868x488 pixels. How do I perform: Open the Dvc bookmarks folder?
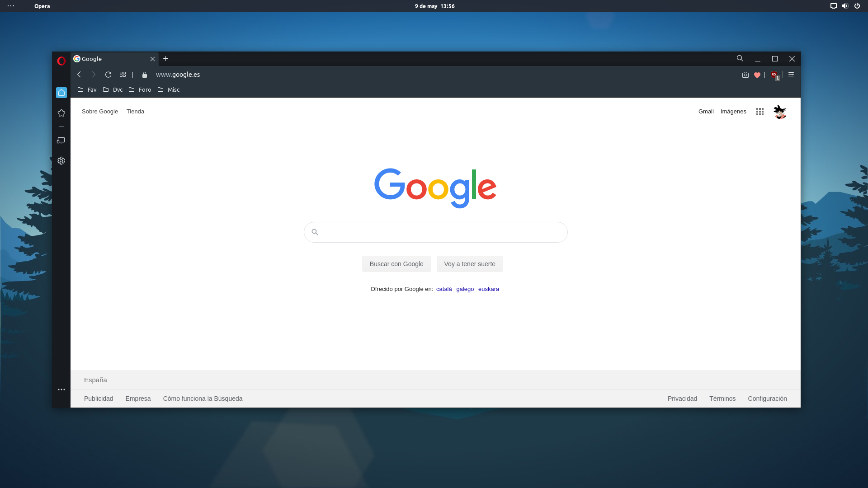pos(113,90)
